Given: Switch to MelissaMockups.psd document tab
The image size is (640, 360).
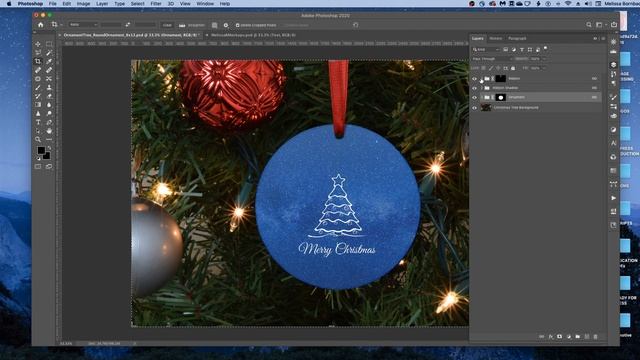Looking at the screenshot, I should tap(253, 36).
